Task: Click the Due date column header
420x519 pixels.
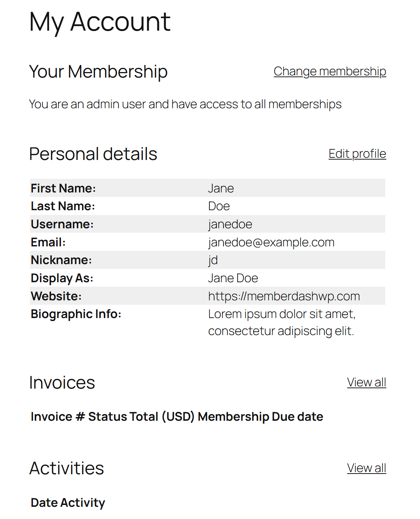Action: tap(297, 417)
